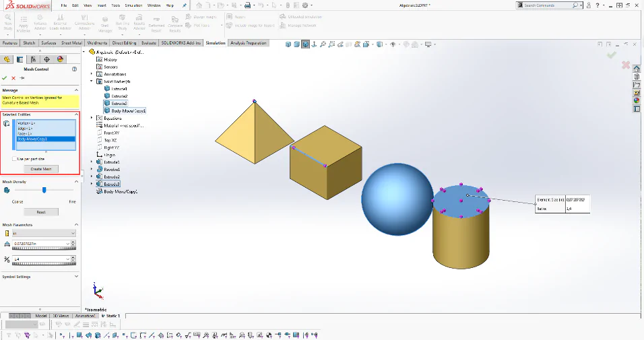Collapse the Mesh Density section
Viewport: 644px width, 340px height.
76,182
